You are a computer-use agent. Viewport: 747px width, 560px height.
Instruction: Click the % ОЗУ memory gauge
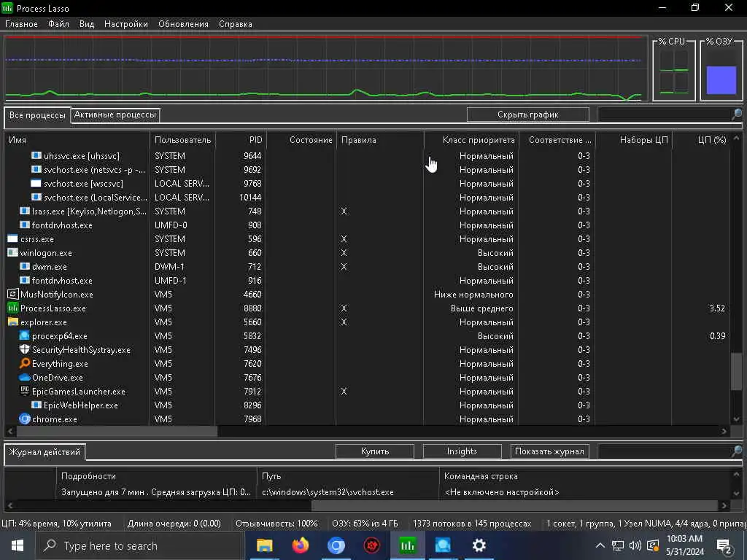click(x=721, y=71)
